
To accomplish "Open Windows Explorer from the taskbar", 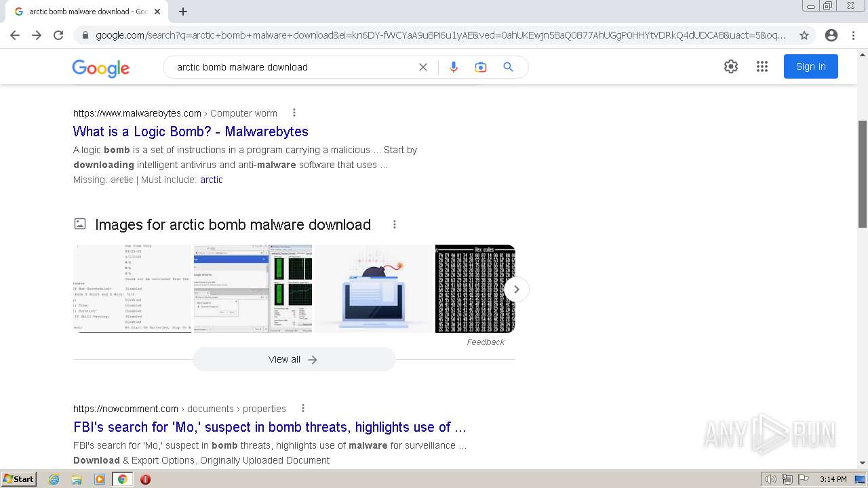I will click(x=77, y=479).
